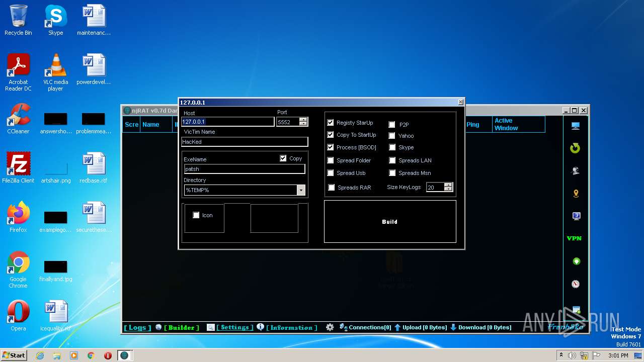Click the ExeName input field
This screenshot has height=362, width=644.
coord(245,169)
